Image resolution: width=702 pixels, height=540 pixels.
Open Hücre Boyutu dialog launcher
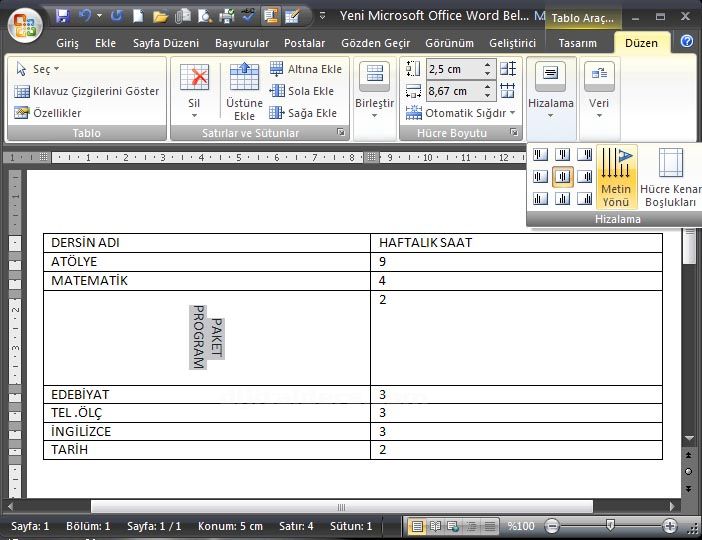coord(514,133)
